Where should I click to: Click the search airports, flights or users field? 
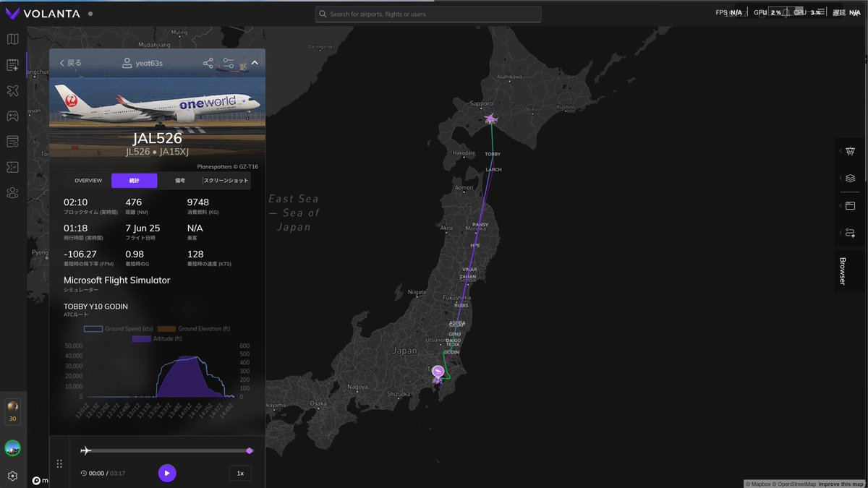pos(428,14)
